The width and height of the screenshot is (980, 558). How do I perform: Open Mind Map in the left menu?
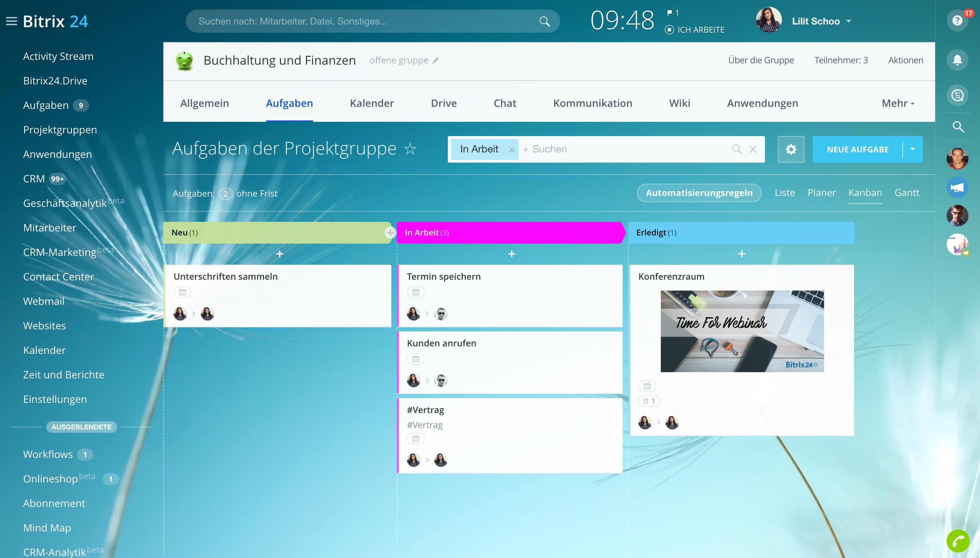pyautogui.click(x=47, y=528)
